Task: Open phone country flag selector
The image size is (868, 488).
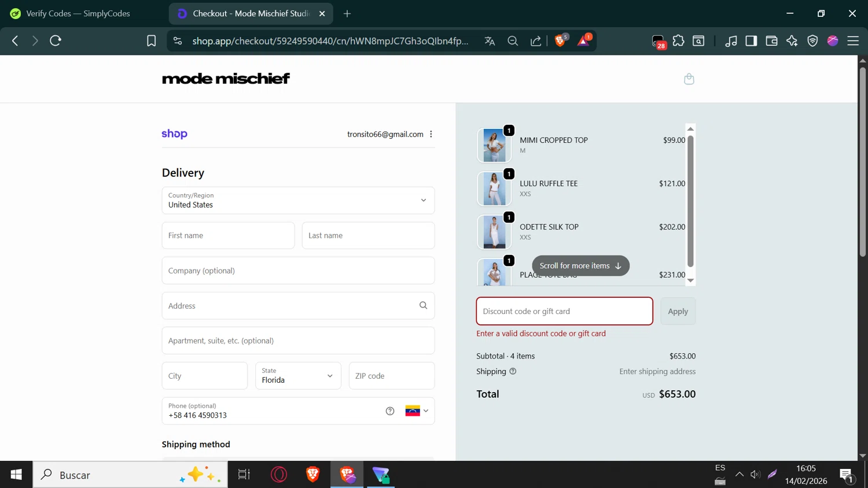Action: pos(417,411)
